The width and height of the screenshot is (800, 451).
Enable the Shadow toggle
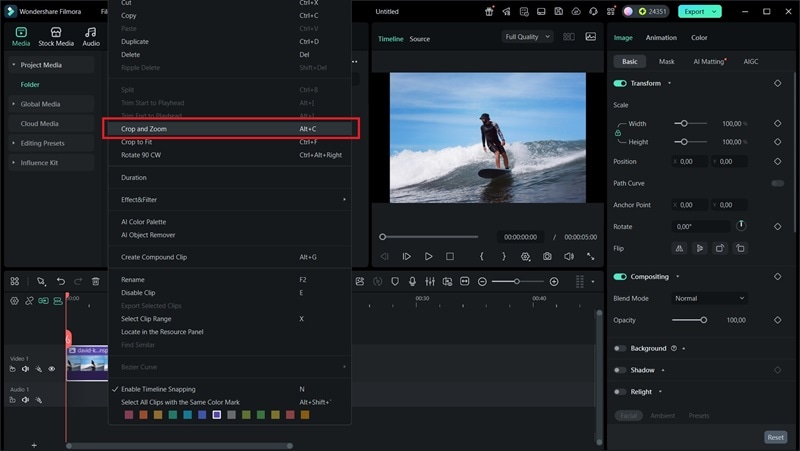click(x=620, y=370)
